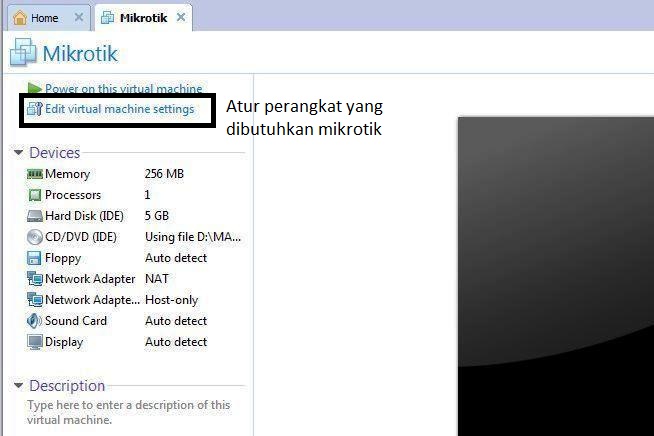Viewport: 654px width, 436px height.
Task: Click the Hard Disk (IDE) icon
Action: pyautogui.click(x=35, y=216)
